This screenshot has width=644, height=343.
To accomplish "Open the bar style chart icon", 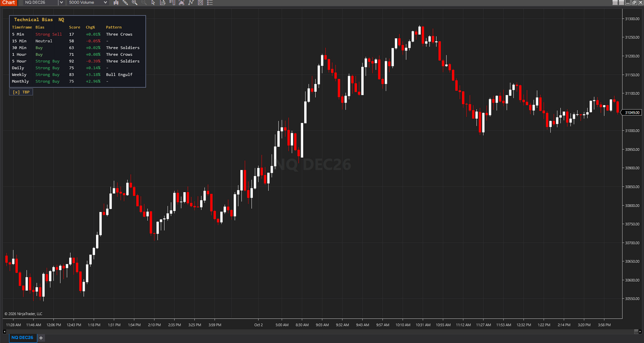I will tap(115, 3).
